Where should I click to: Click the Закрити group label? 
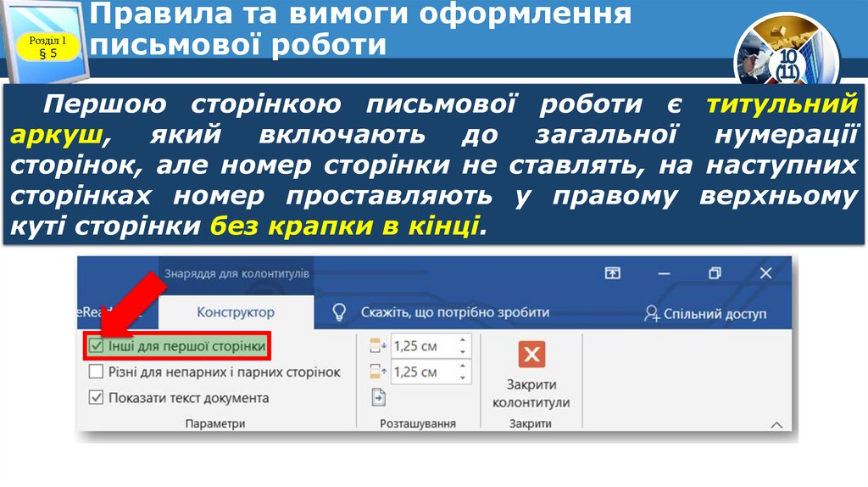[531, 424]
